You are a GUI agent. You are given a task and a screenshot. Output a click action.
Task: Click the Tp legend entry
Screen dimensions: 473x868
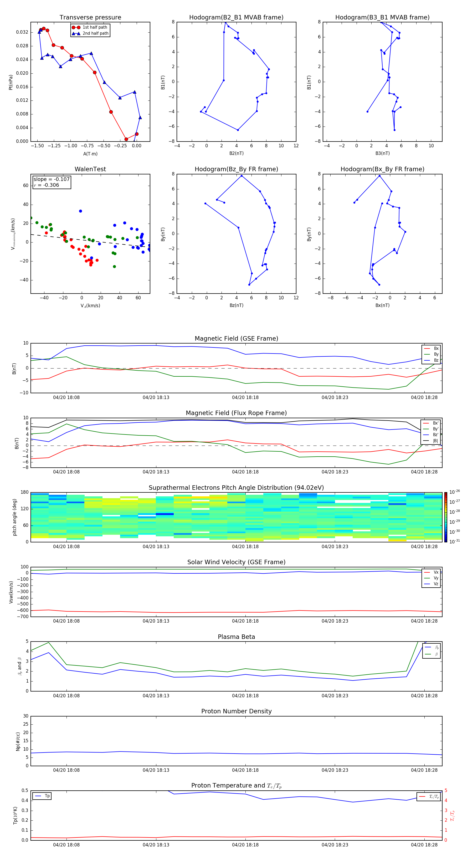[x=42, y=796]
